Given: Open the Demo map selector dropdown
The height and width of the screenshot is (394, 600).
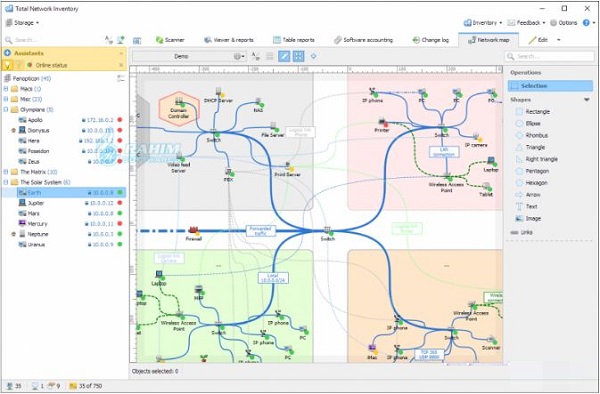Looking at the screenshot, I should point(189,56).
